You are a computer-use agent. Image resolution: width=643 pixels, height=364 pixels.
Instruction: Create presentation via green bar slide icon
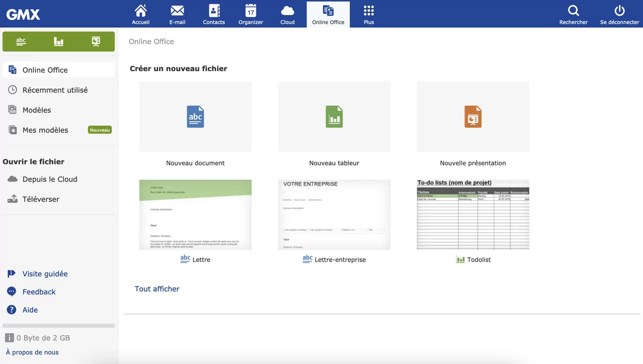click(96, 41)
